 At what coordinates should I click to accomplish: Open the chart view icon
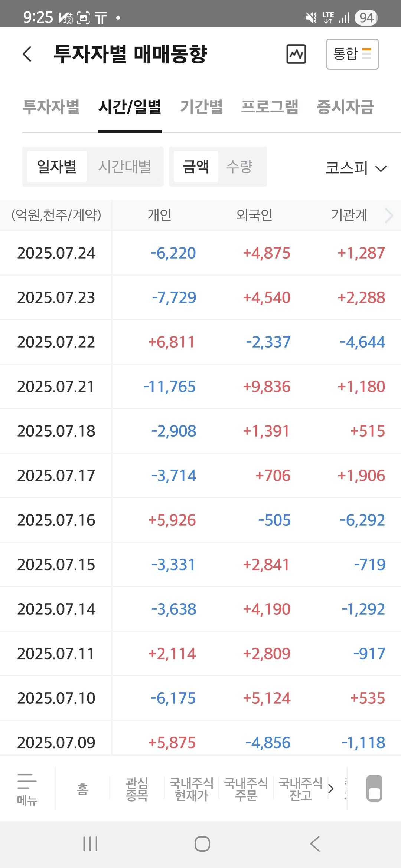(296, 54)
